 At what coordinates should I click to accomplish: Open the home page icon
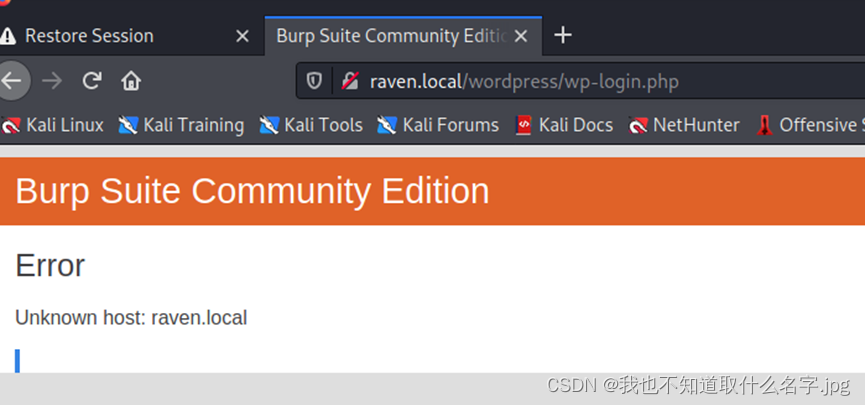coord(131,81)
